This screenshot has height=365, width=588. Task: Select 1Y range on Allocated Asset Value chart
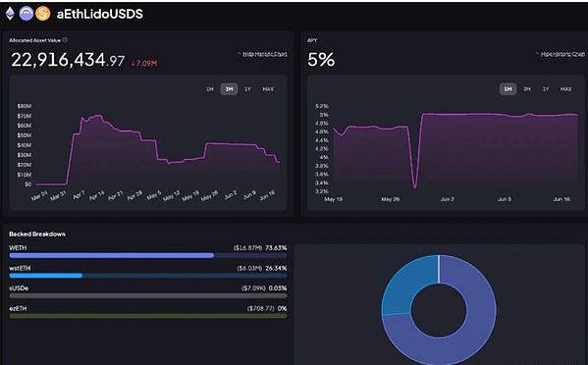[x=247, y=89]
